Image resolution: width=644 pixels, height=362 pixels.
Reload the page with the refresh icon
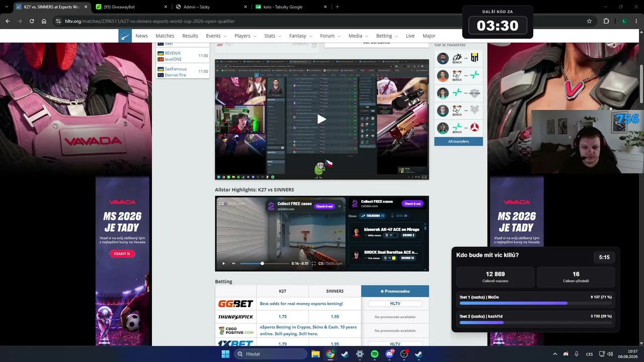(32, 21)
